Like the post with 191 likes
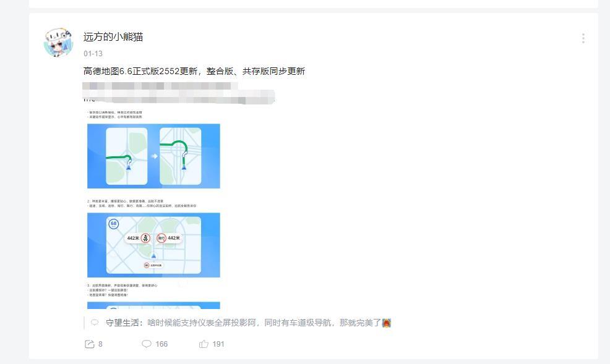This screenshot has width=610, height=364. [204, 344]
